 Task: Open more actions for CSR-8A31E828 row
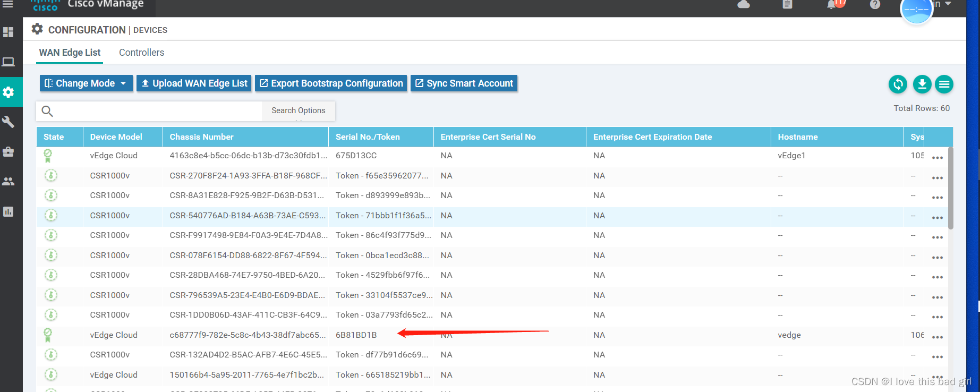coord(938,198)
